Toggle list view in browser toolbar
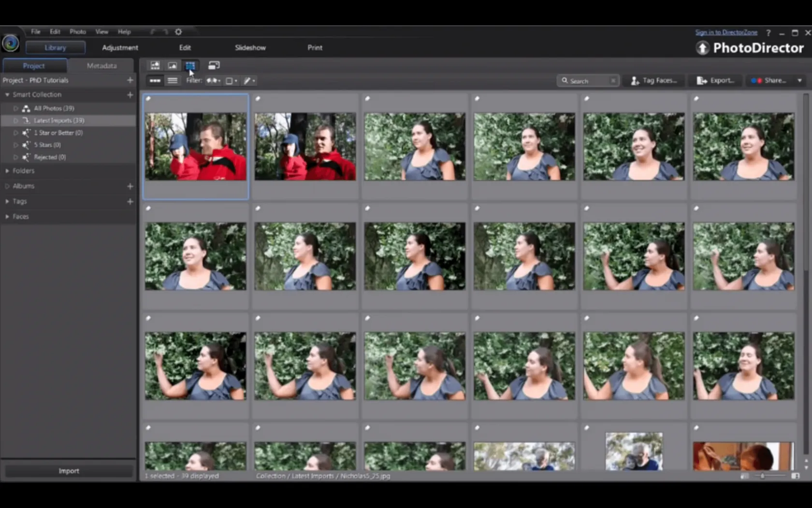812x508 pixels. pos(173,81)
